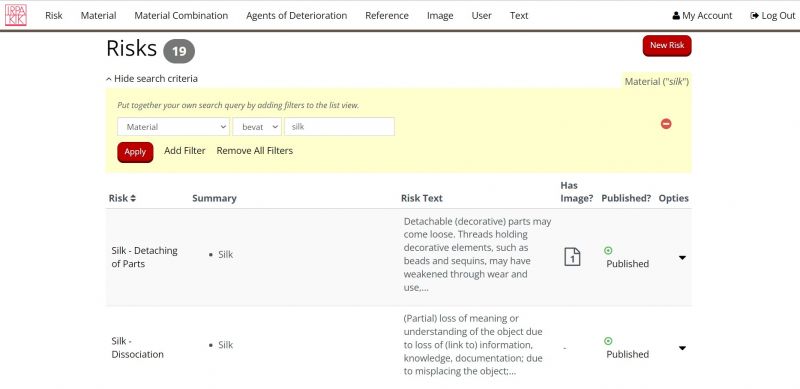Collapse the Hide search criteria section
Image resolution: width=800 pixels, height=389 pixels.
click(x=152, y=79)
